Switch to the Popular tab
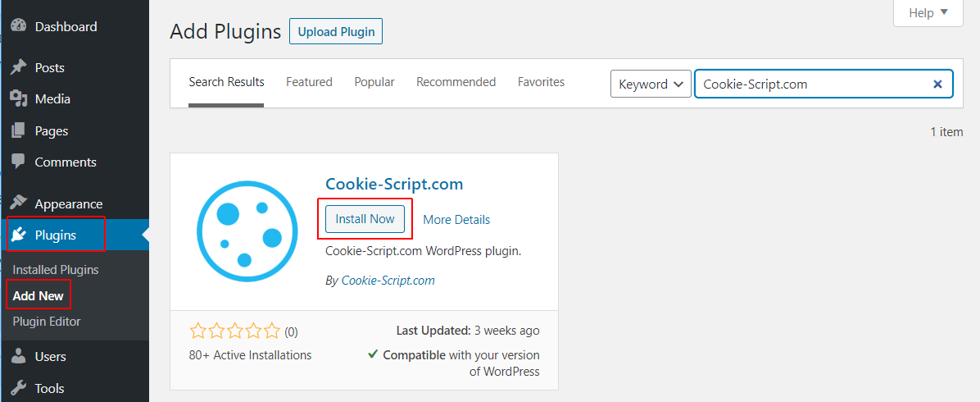The image size is (980, 402). click(x=374, y=82)
